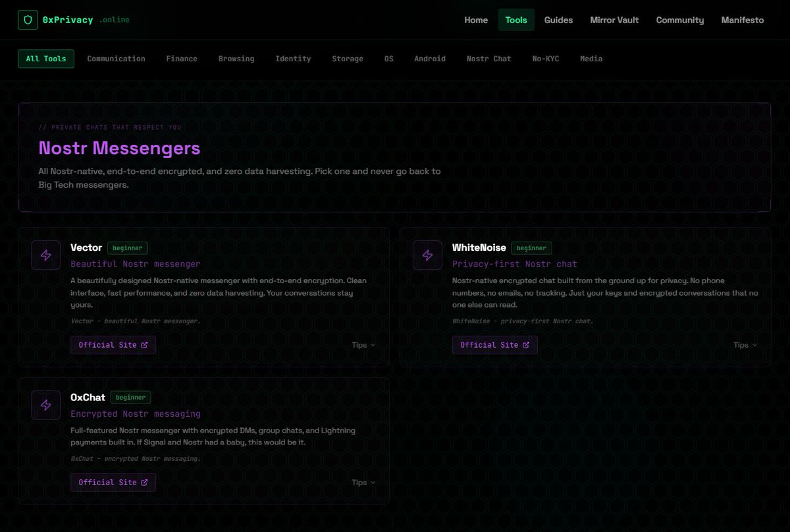This screenshot has height=532, width=790.
Task: Click the 0xChat card lightning icon
Action: [46, 405]
